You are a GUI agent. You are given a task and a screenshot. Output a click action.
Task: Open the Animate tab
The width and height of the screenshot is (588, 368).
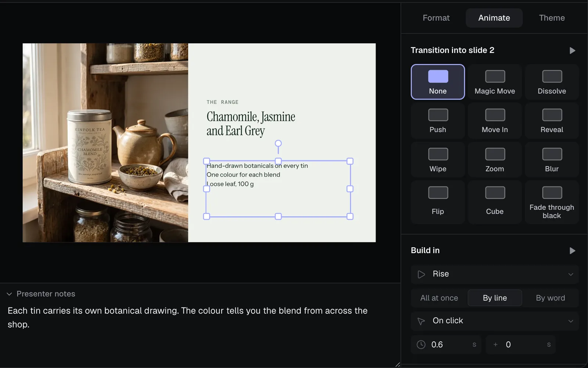[494, 18]
